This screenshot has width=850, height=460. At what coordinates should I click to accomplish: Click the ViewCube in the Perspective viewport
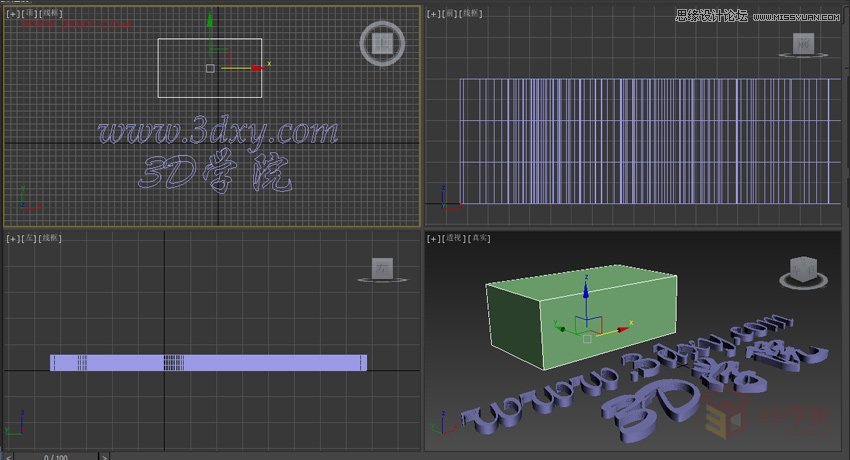[803, 269]
